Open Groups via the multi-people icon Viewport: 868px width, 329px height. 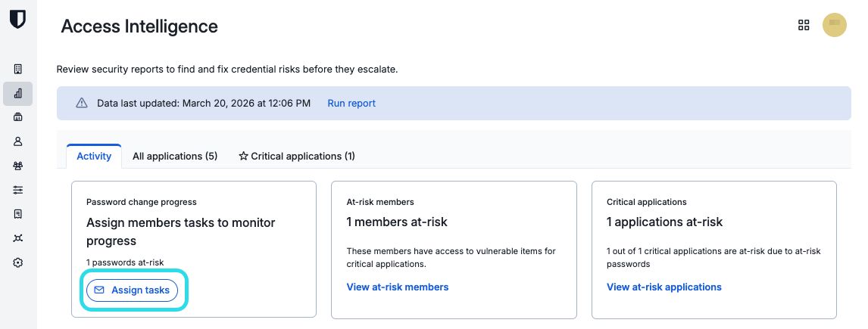18,166
